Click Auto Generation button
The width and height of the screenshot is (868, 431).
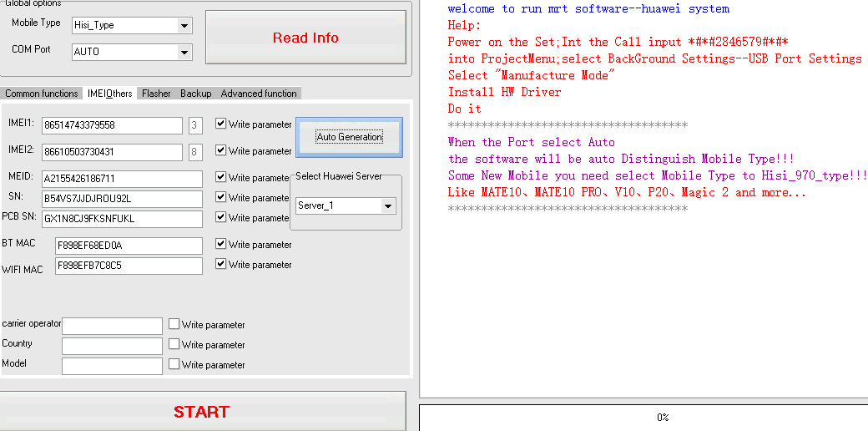[x=349, y=137]
